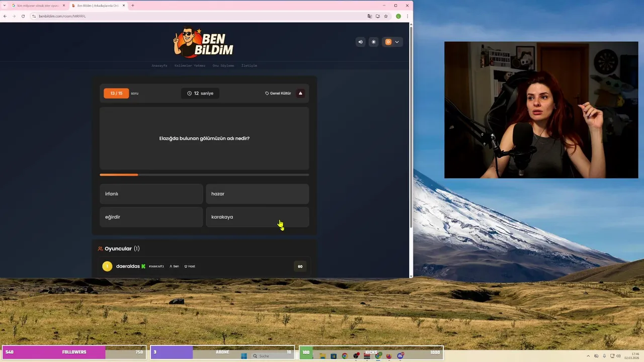Click the 13 / 15 question counter
Image resolution: width=644 pixels, height=362 pixels.
click(116, 94)
